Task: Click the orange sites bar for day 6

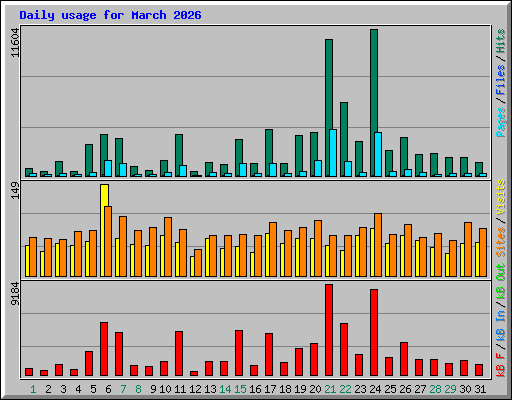Action: coord(108,241)
